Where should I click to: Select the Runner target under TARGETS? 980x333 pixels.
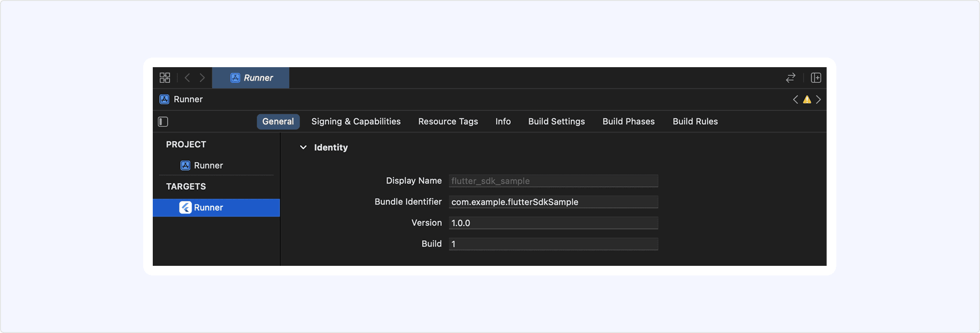click(208, 208)
